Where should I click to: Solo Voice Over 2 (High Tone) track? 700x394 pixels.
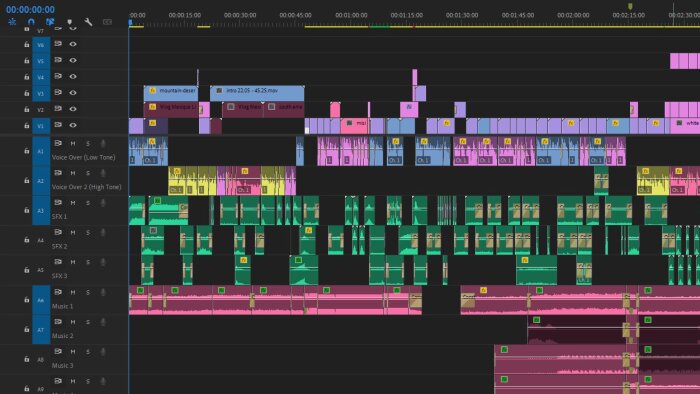click(x=88, y=173)
